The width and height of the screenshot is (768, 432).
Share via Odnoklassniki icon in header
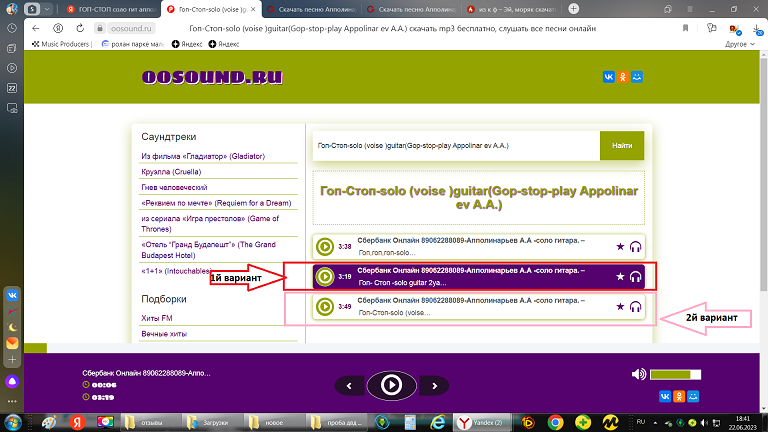623,77
